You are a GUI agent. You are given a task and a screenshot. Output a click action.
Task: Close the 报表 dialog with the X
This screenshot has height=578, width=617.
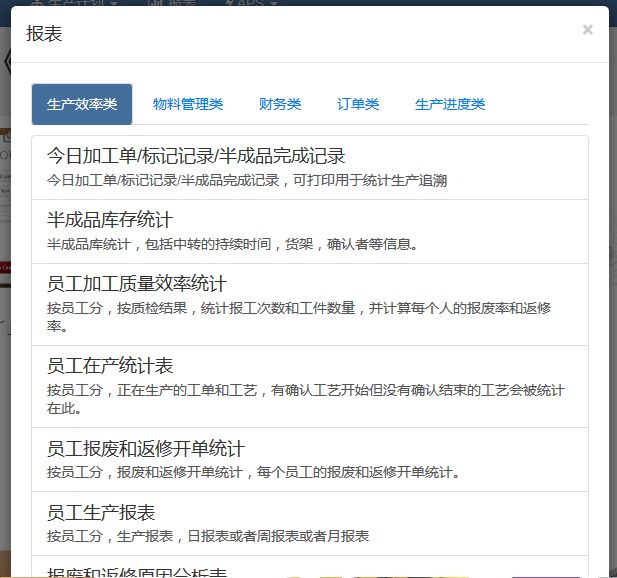pyautogui.click(x=587, y=30)
